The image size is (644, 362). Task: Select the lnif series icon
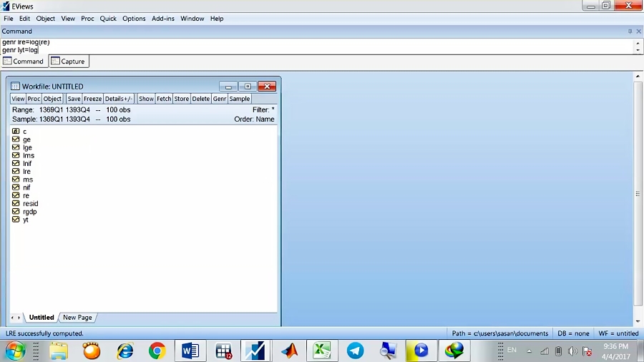pos(16,163)
